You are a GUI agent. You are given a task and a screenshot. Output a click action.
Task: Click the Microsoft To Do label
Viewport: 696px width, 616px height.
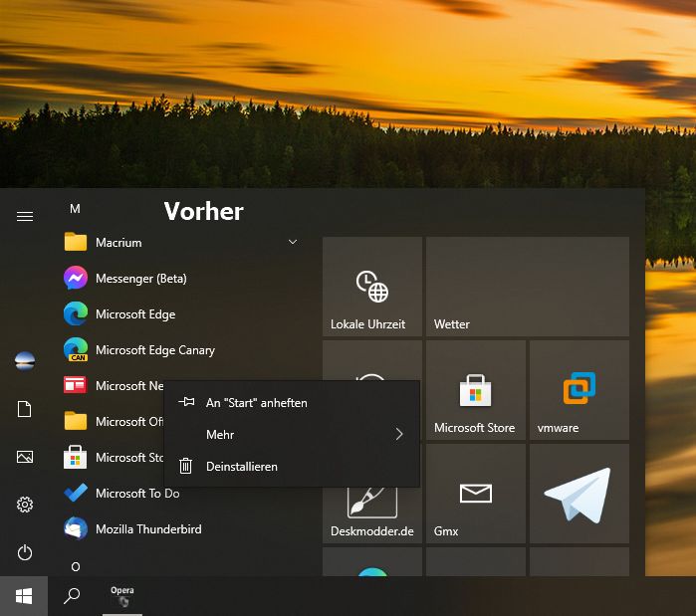137,494
